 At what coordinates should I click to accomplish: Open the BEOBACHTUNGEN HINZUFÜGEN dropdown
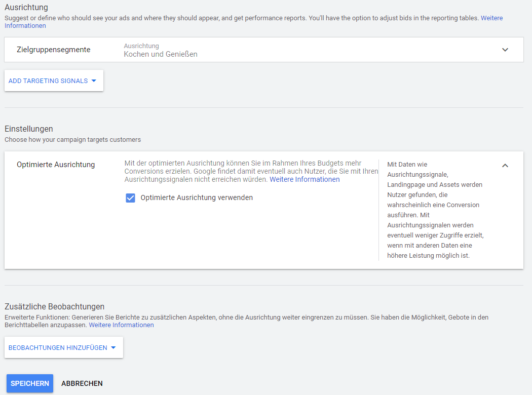[58, 348]
